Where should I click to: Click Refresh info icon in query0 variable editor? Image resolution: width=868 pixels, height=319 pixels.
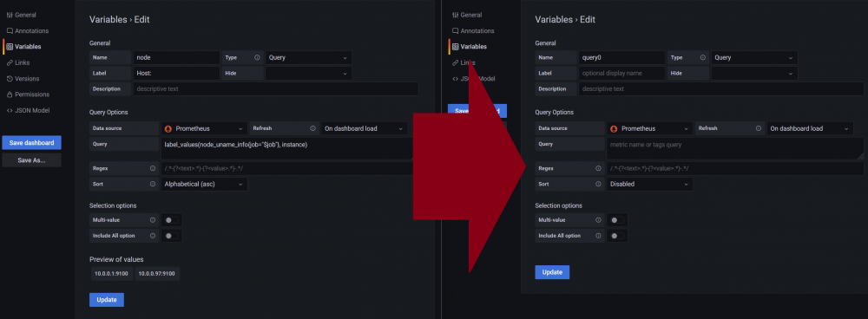point(759,128)
